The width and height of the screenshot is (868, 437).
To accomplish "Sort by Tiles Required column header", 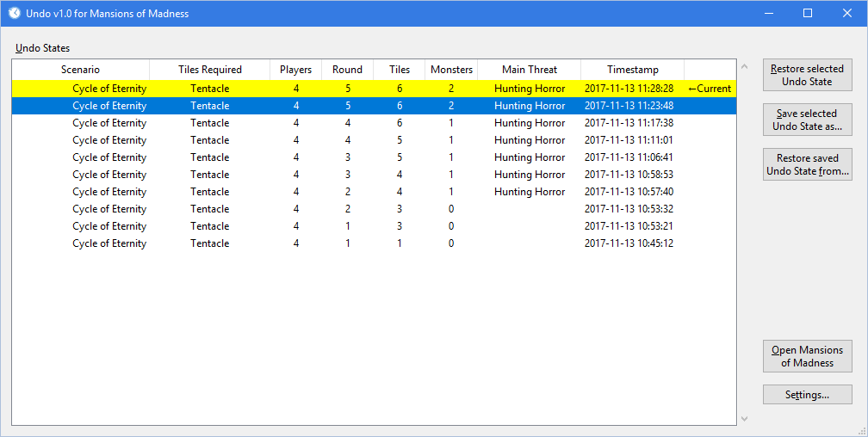I will click(210, 70).
